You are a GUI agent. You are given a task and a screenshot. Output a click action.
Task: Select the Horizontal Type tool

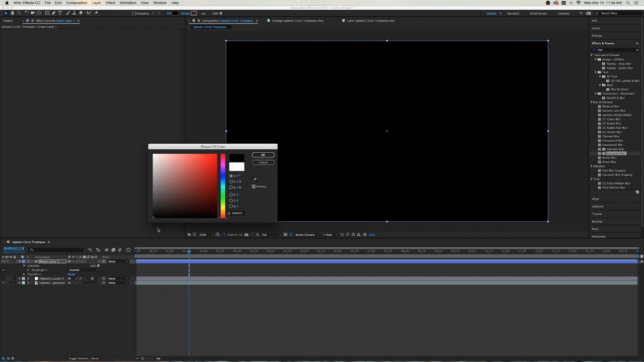60,13
